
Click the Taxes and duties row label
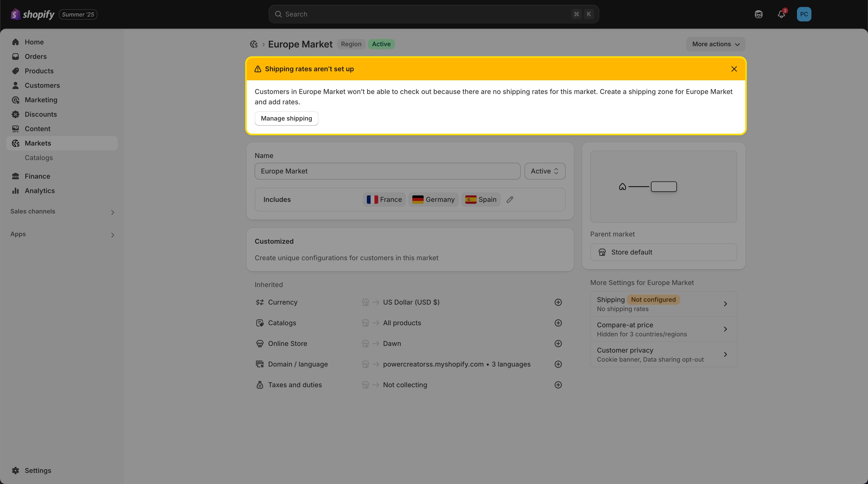[x=295, y=385]
